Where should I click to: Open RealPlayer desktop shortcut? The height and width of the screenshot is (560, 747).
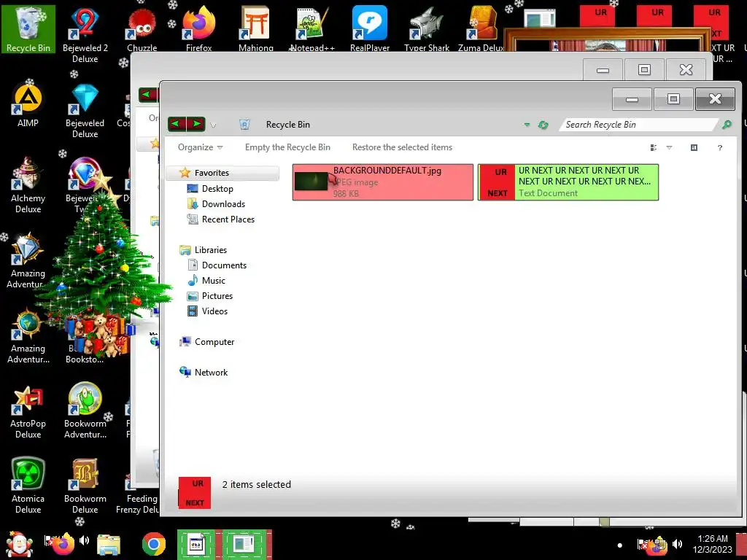tap(370, 28)
